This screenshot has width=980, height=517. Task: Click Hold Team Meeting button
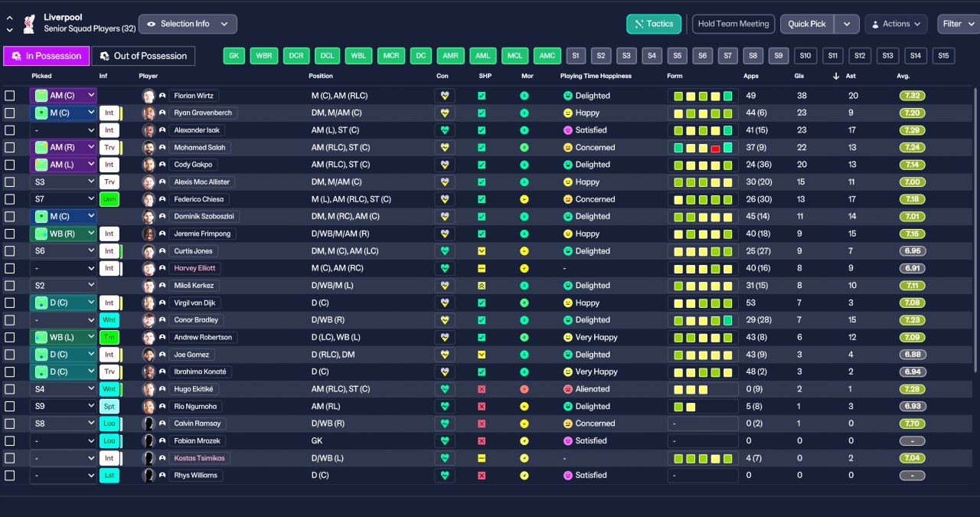pyautogui.click(x=733, y=24)
